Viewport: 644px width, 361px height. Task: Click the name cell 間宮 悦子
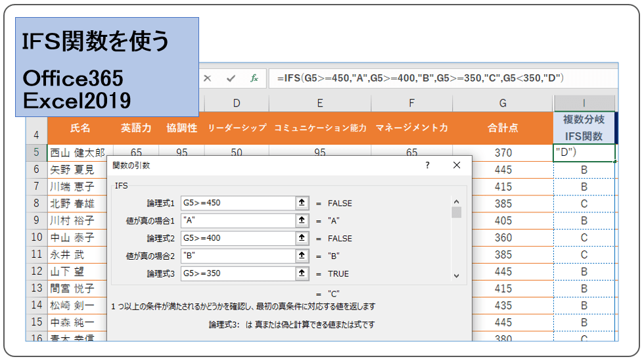point(78,288)
